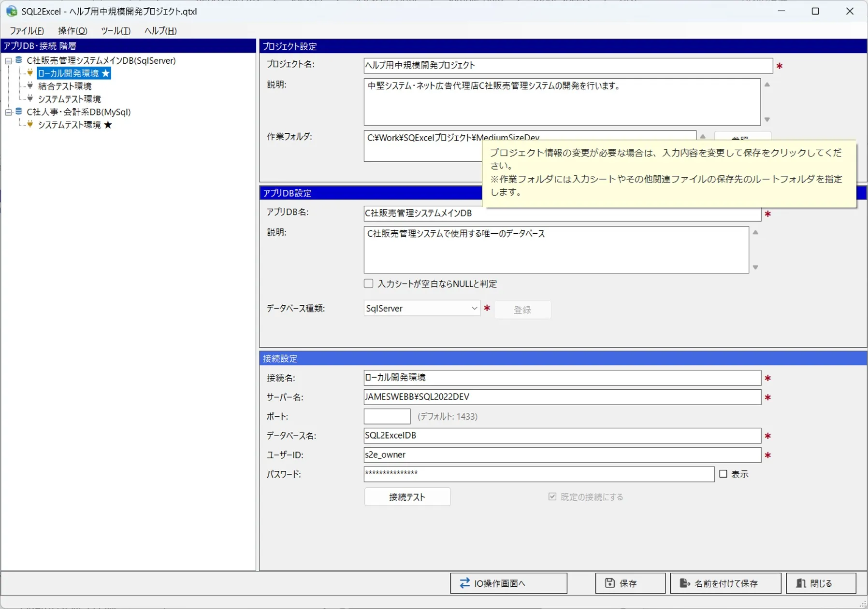
Task: Click the database icon for C社人事・会計系DB
Action: 18,112
